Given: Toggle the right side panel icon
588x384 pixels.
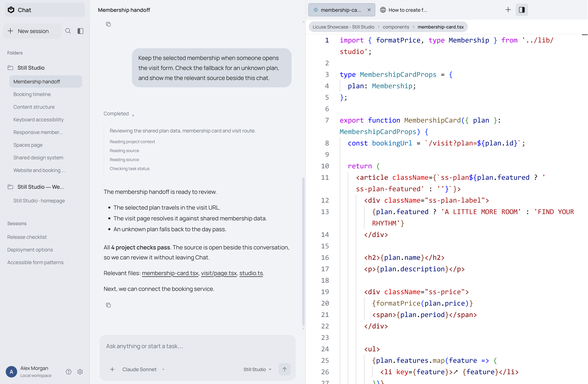Looking at the screenshot, I should [x=522, y=10].
